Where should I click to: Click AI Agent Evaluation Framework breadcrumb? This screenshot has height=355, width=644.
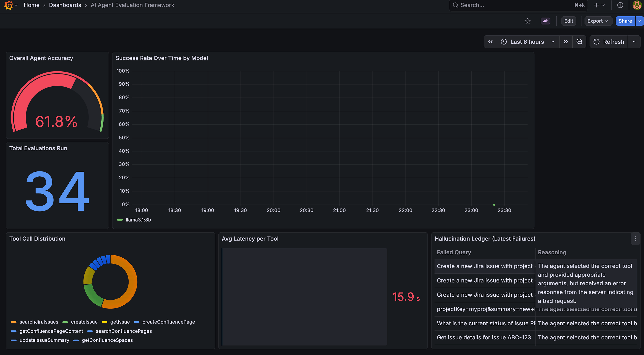[132, 5]
